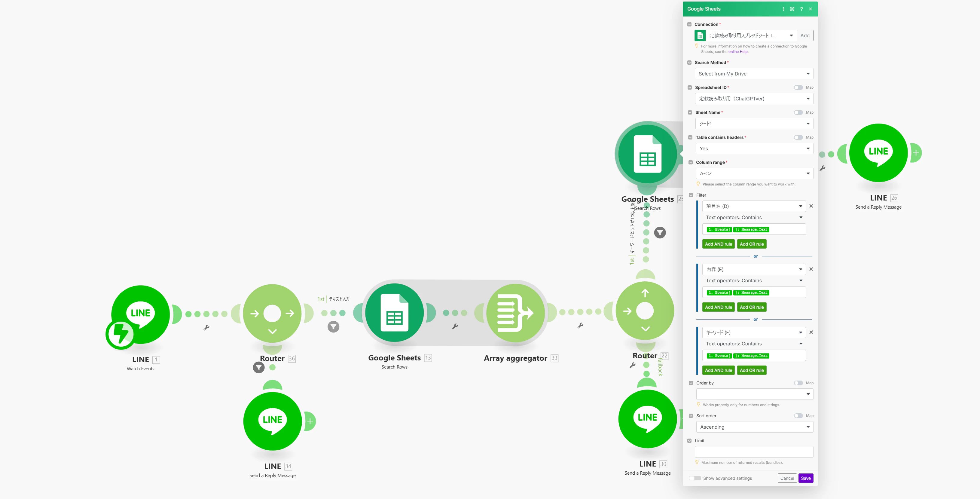The image size is (980, 499).
Task: Open the 項目名 (D) column dropdown
Action: (754, 206)
